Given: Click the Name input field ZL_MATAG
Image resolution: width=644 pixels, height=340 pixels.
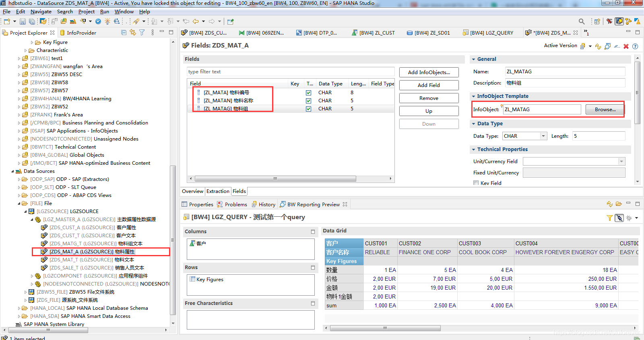Looking at the screenshot, I should [x=565, y=72].
